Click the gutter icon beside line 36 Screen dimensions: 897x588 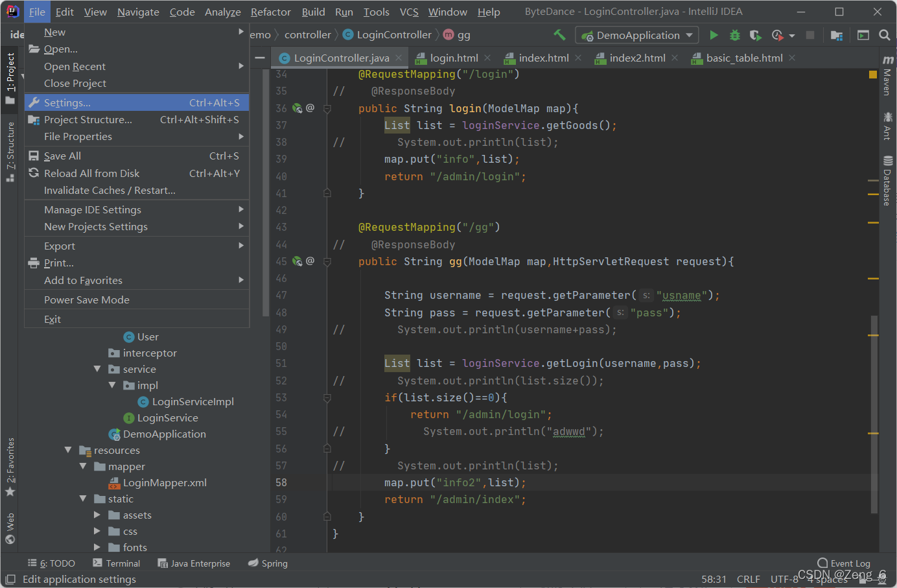[297, 108]
